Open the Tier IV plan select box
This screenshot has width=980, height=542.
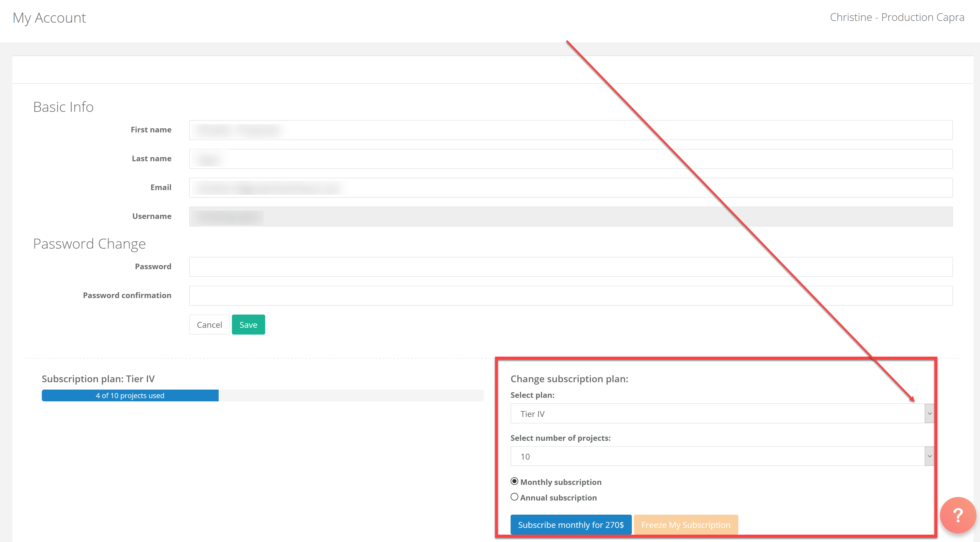717,413
